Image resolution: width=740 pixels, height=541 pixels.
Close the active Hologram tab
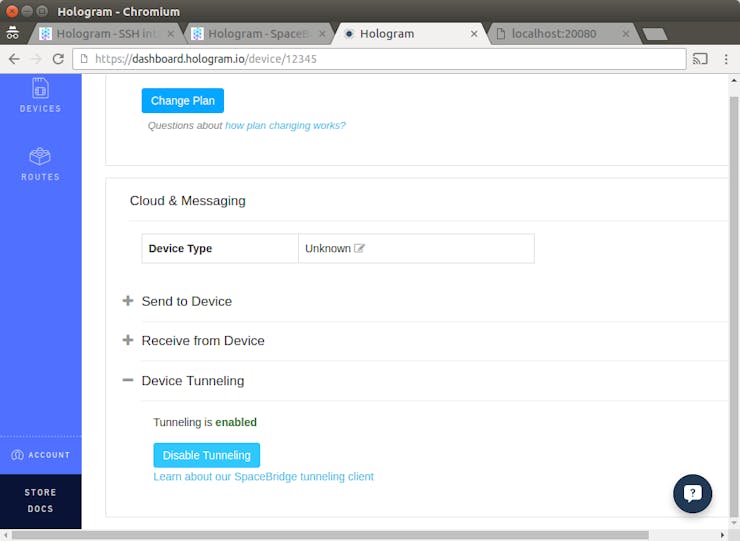(474, 34)
